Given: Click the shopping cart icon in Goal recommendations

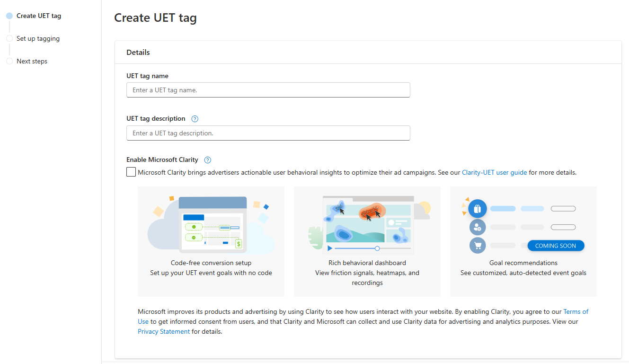Looking at the screenshot, I should (478, 245).
